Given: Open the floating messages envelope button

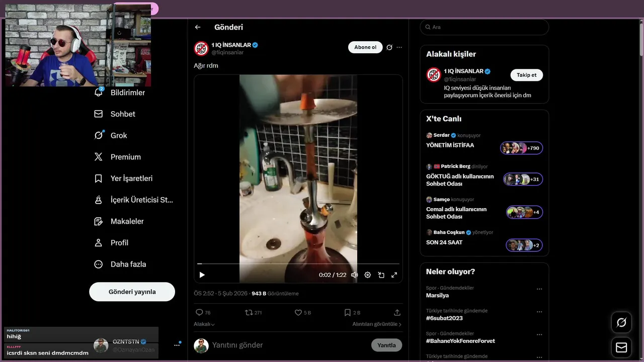Looking at the screenshot, I should coord(621,347).
